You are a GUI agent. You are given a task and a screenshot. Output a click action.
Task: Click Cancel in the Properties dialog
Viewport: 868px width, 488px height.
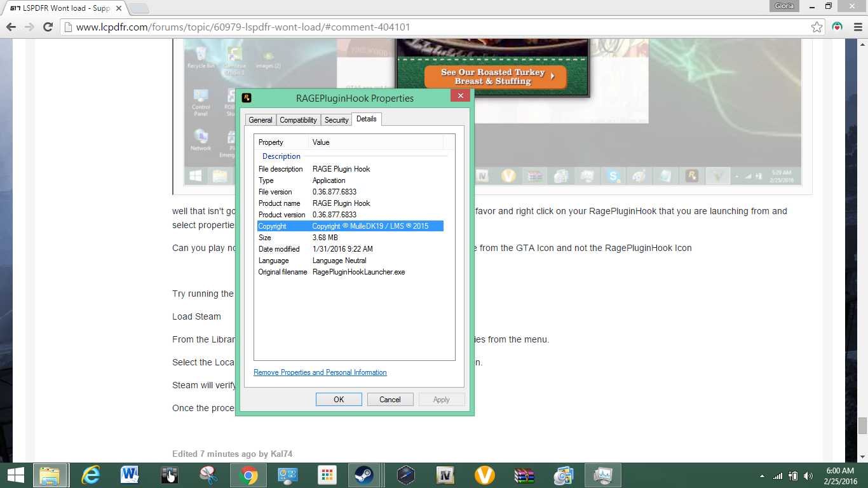point(390,400)
